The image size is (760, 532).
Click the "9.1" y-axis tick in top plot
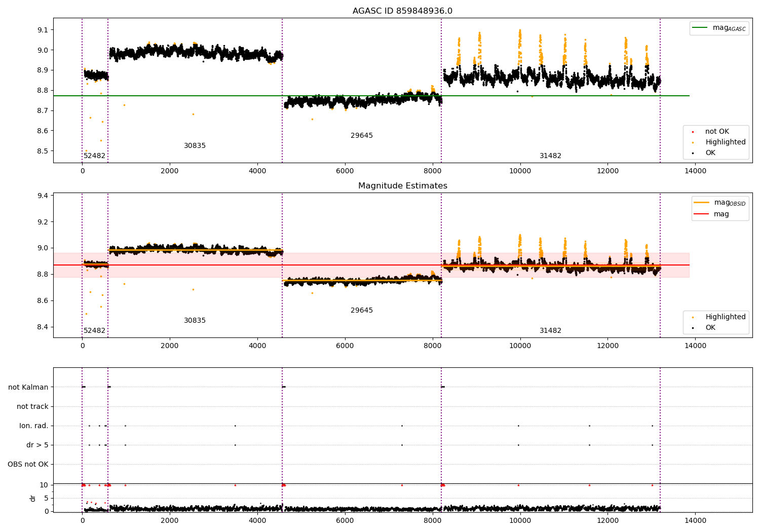point(43,30)
